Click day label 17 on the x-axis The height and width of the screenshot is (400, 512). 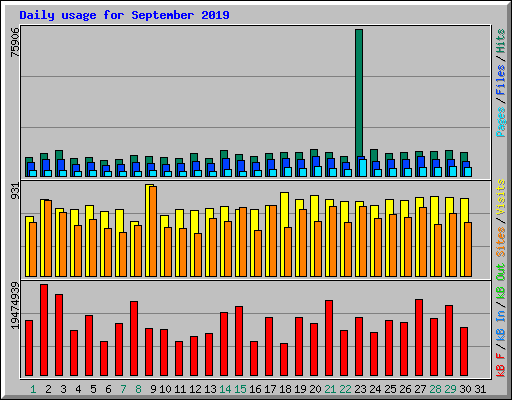(x=270, y=389)
